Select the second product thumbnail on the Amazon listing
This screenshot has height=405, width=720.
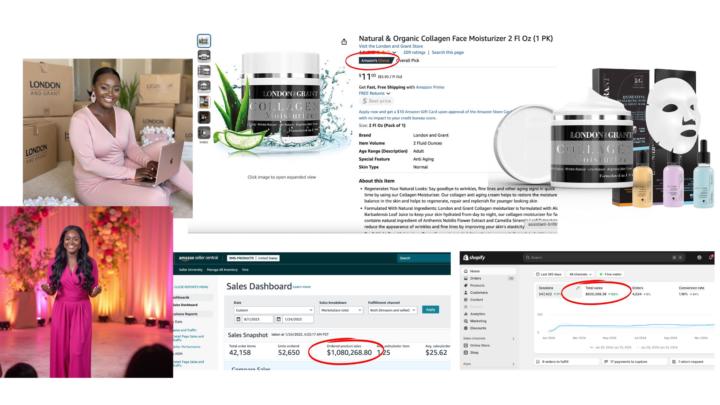204,56
